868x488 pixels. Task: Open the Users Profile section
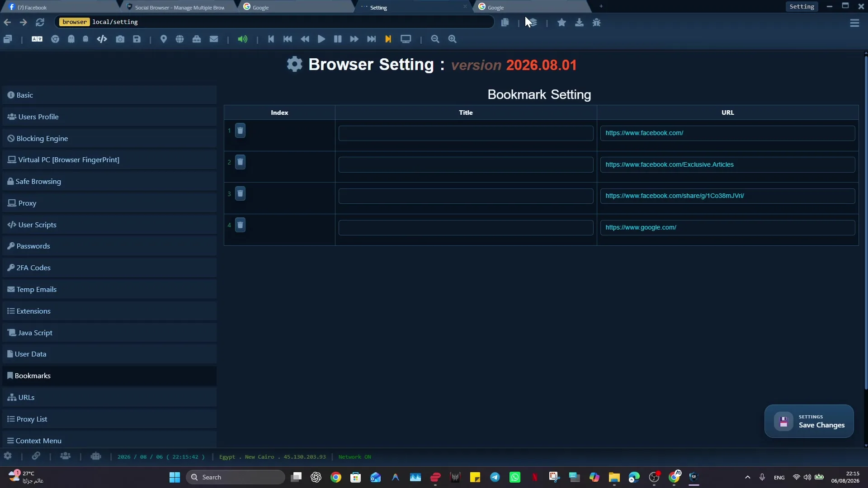[x=109, y=117]
